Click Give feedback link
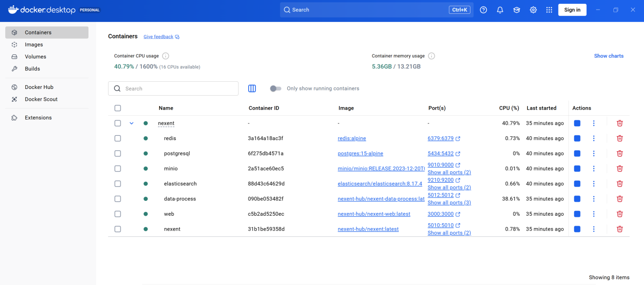Image resolution: width=644 pixels, height=285 pixels. pyautogui.click(x=158, y=37)
